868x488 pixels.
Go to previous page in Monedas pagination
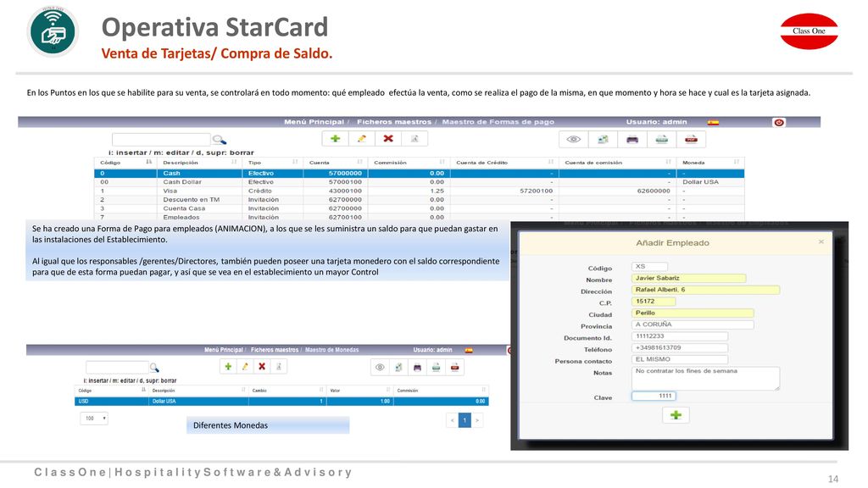pos(453,420)
